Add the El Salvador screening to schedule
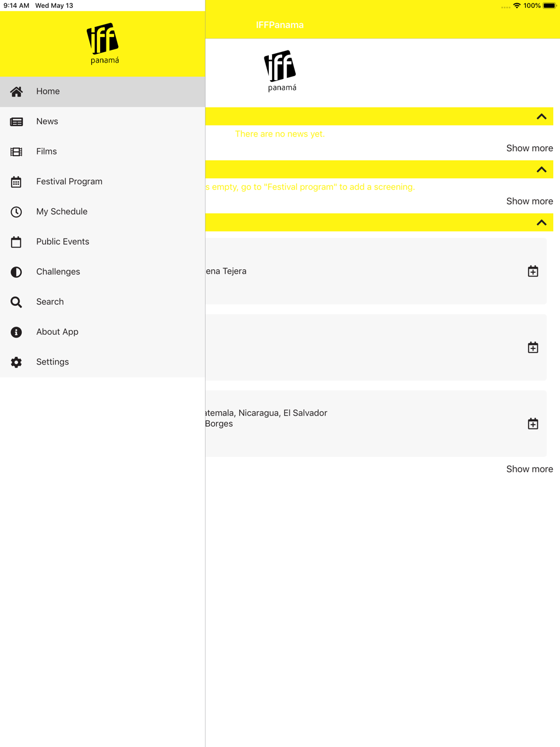The height and width of the screenshot is (747, 560). [x=533, y=424]
